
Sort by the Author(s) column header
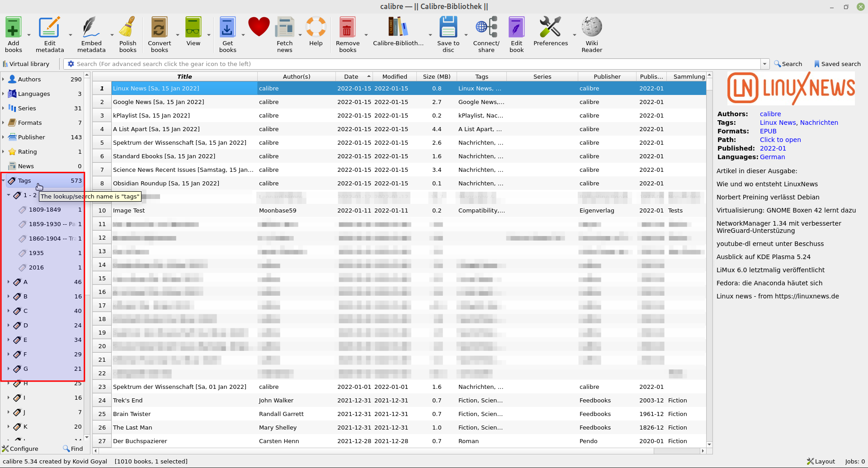[x=297, y=76]
